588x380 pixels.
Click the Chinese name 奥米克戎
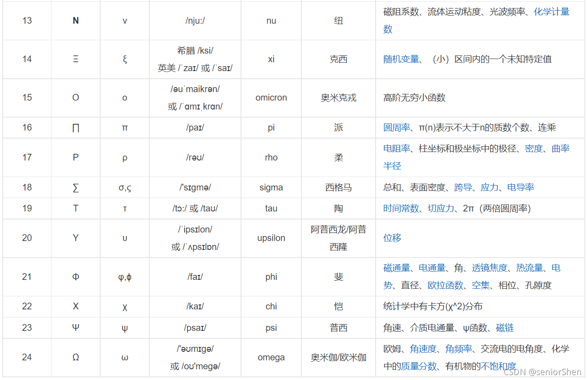[338, 97]
